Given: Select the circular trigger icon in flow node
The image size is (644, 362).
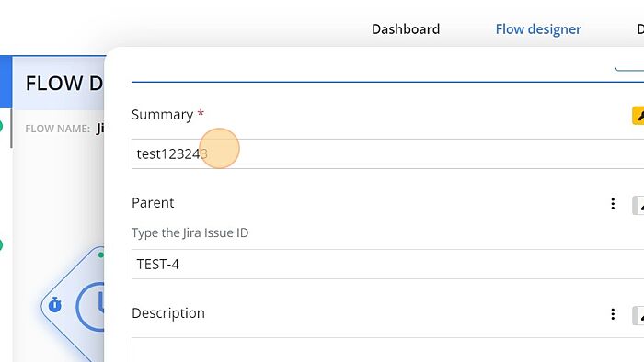Looking at the screenshot, I should coord(91,306).
